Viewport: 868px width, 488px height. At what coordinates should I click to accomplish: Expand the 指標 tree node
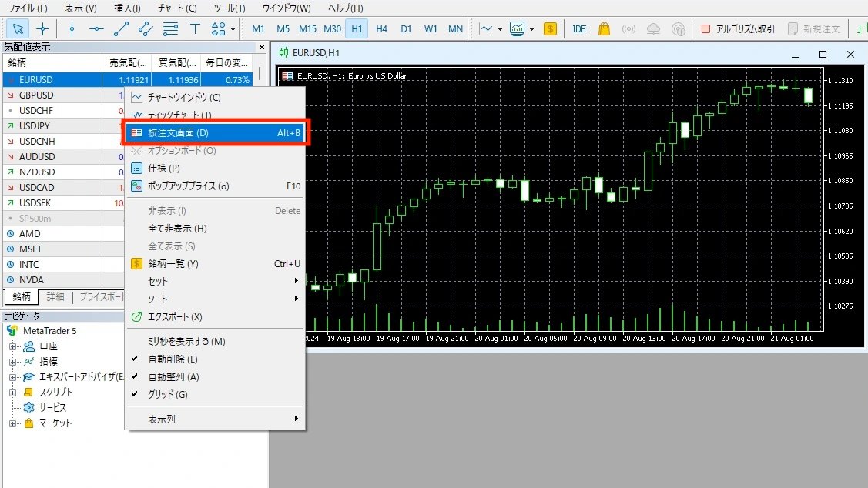pyautogui.click(x=12, y=361)
